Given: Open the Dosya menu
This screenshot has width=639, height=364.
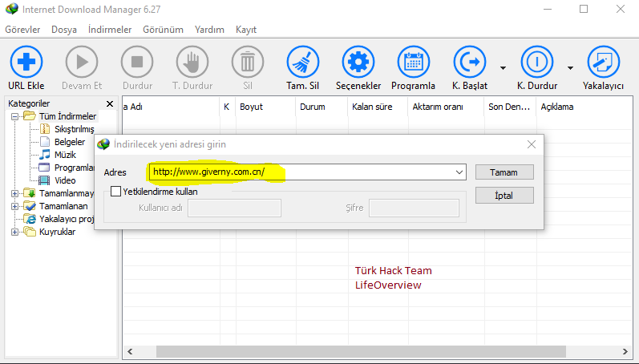Looking at the screenshot, I should click(x=64, y=30).
